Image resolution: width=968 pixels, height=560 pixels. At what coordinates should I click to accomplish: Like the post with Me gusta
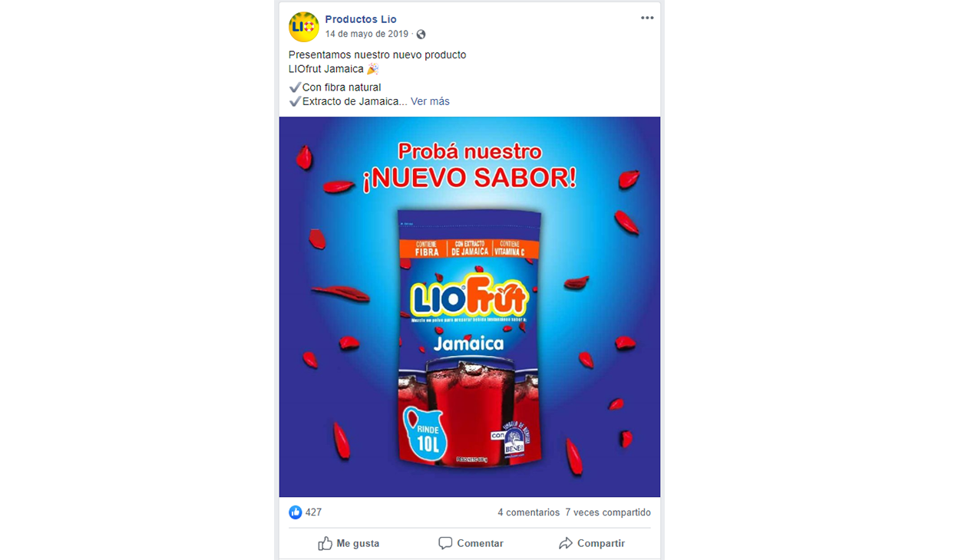349,543
